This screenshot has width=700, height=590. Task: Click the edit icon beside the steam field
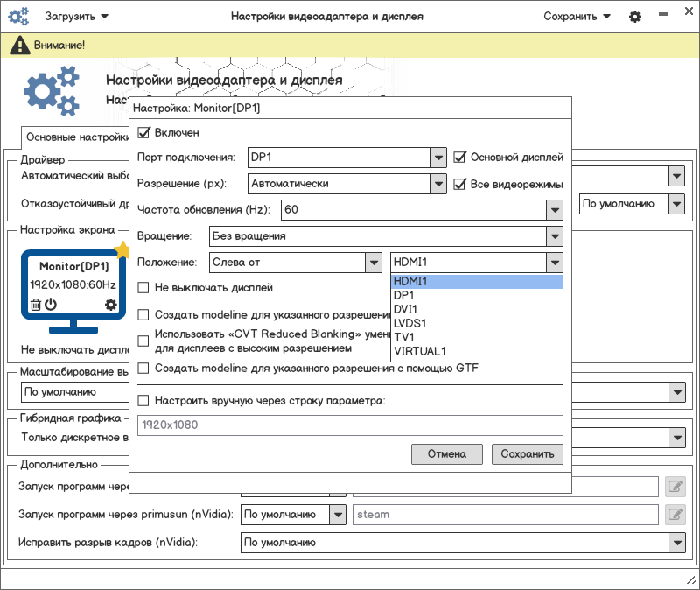(x=674, y=515)
